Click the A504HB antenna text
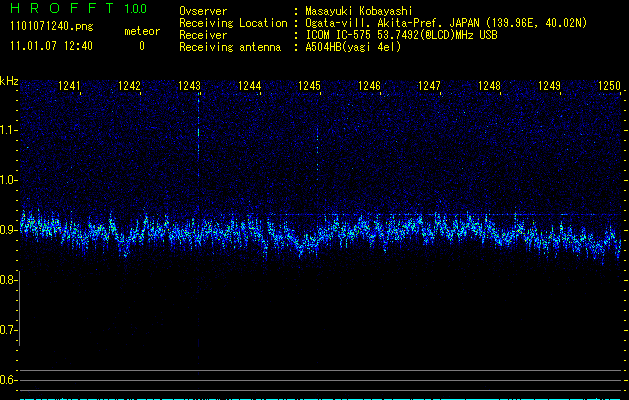This screenshot has width=629, height=400. tap(353, 47)
